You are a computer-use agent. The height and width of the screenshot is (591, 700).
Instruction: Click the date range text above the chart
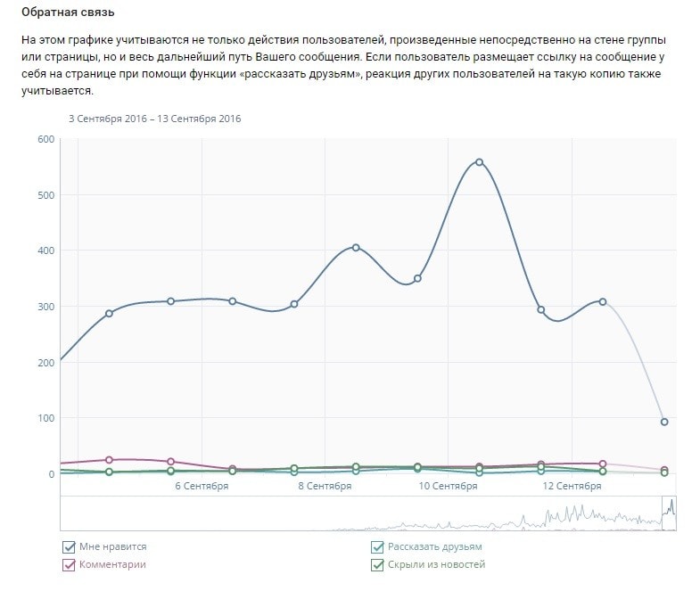[155, 119]
